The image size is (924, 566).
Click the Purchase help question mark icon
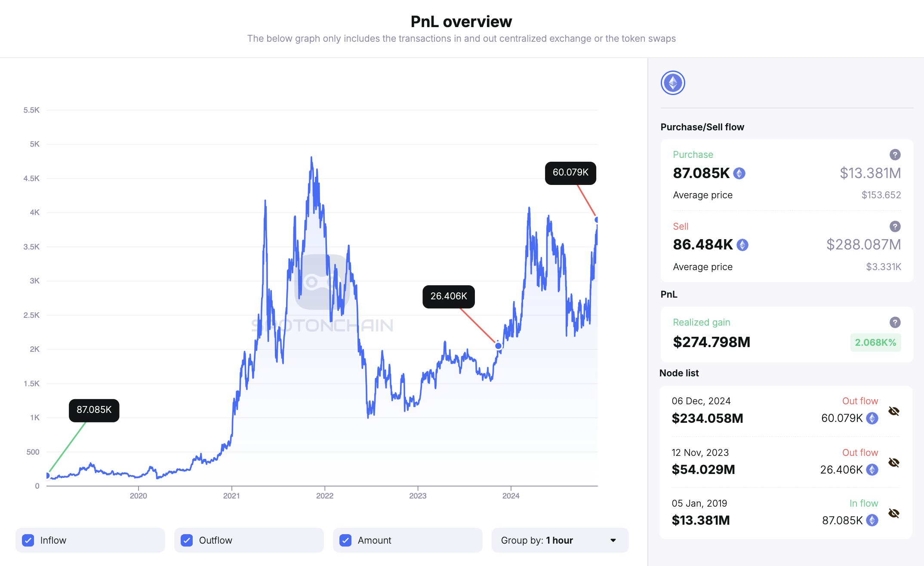click(895, 154)
